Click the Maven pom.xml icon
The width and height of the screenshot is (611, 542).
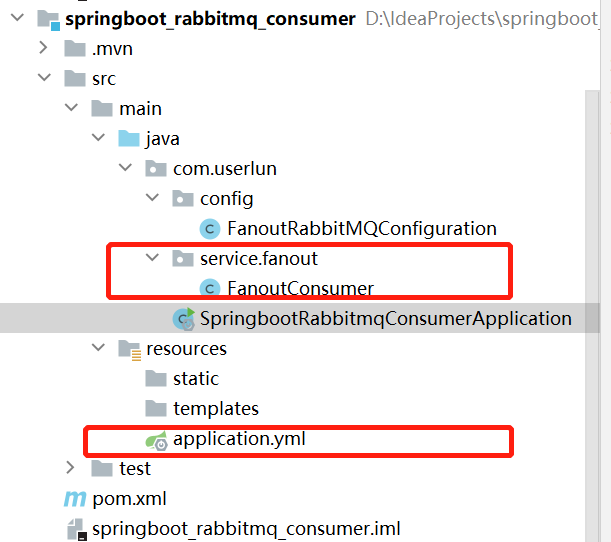(75, 499)
